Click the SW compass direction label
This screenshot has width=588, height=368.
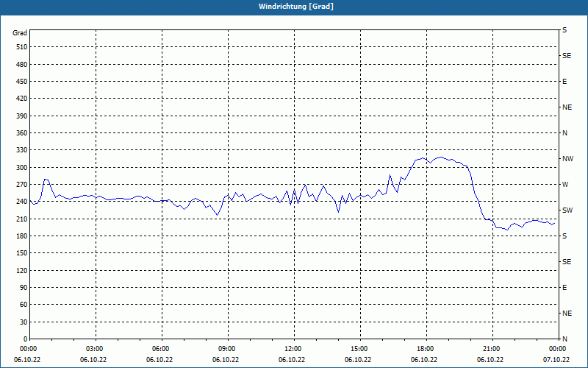567,210
